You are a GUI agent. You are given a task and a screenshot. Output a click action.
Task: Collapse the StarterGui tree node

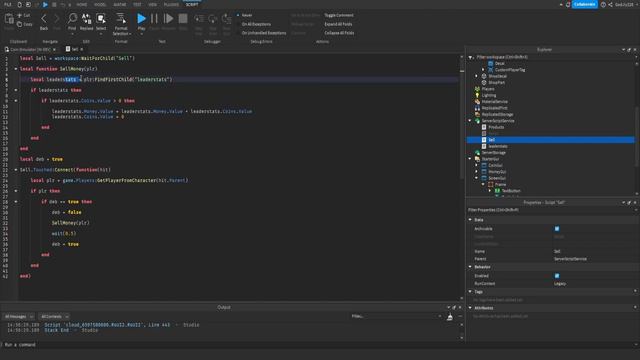470,159
